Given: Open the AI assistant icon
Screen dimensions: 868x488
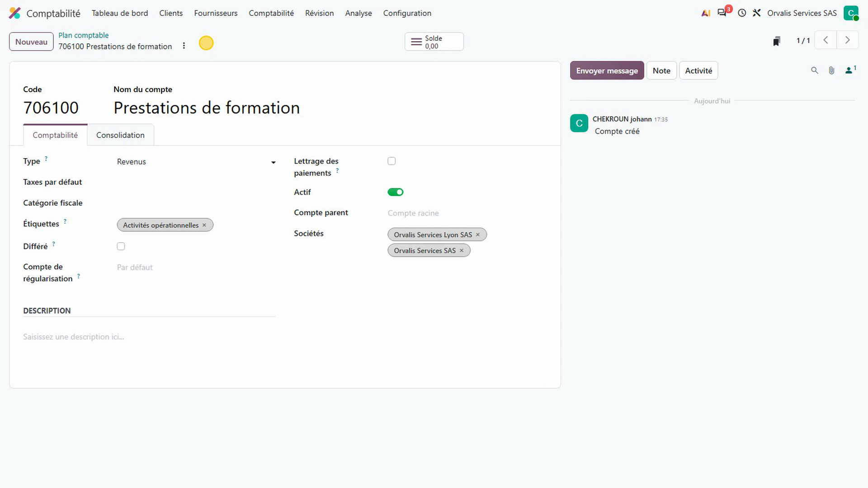Looking at the screenshot, I should (706, 13).
